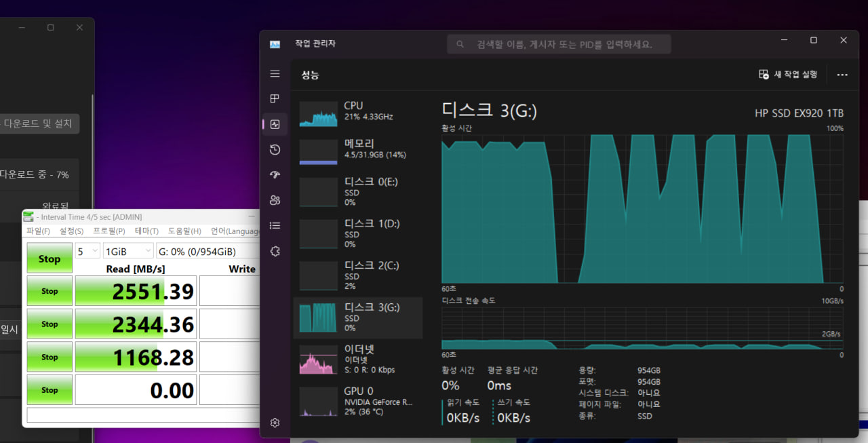Open the test count dropdown showing 5
This screenshot has height=443, width=868.
tap(87, 251)
